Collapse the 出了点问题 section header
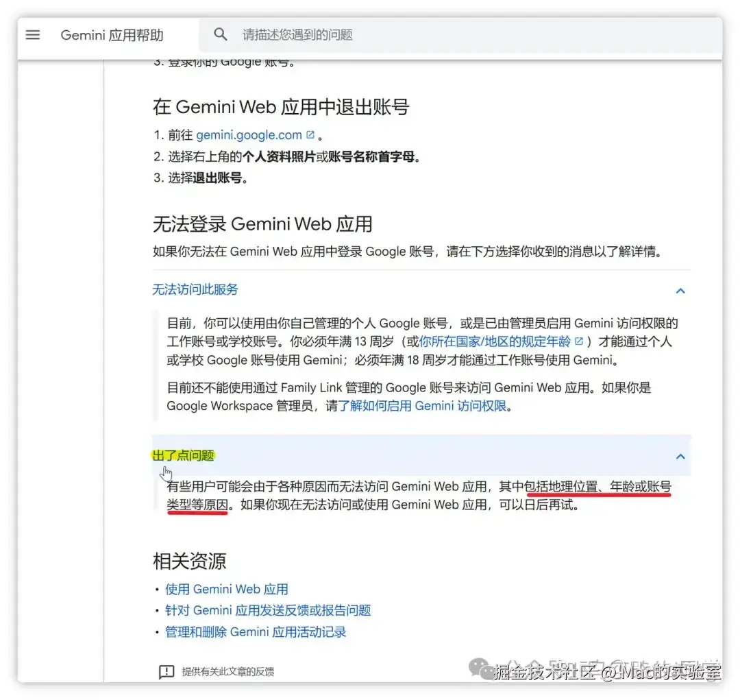Screen dimensions: 740x700 [x=421, y=455]
